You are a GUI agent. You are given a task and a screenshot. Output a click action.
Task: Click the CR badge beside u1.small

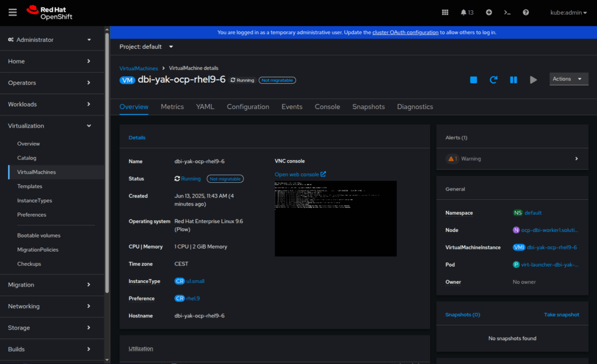[180, 281]
